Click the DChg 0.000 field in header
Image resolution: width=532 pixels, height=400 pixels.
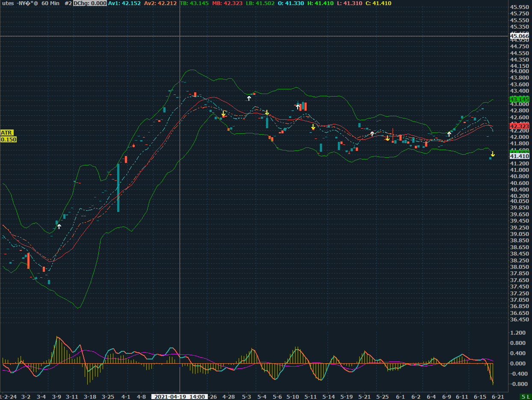pyautogui.click(x=90, y=3)
